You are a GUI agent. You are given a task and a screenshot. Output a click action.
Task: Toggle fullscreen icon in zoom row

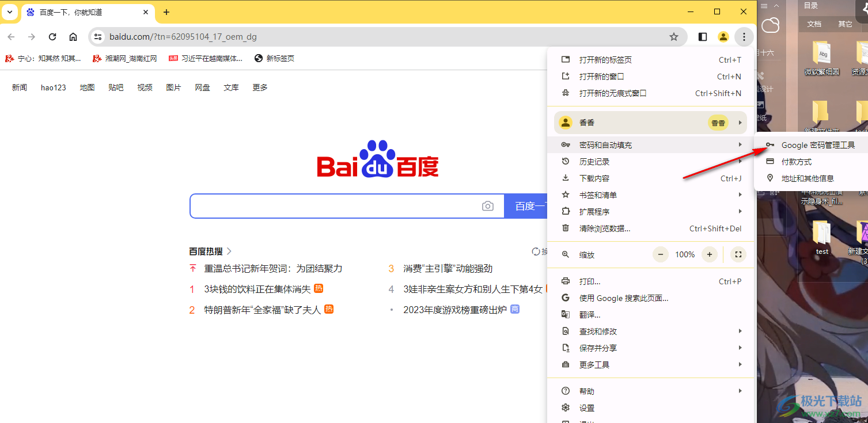click(x=738, y=254)
